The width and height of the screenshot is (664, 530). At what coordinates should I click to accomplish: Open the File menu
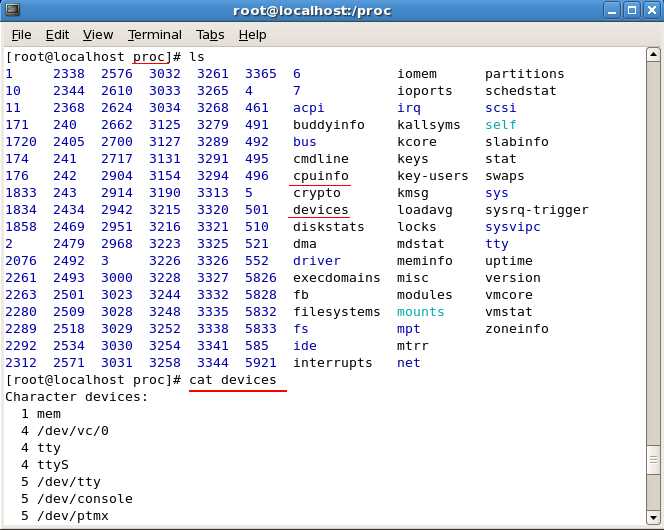click(21, 35)
